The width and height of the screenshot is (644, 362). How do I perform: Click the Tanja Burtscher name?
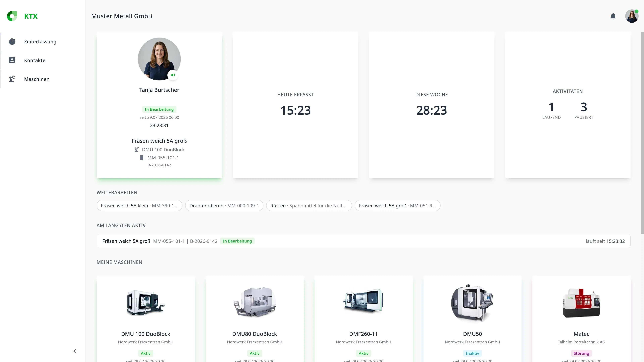[159, 90]
